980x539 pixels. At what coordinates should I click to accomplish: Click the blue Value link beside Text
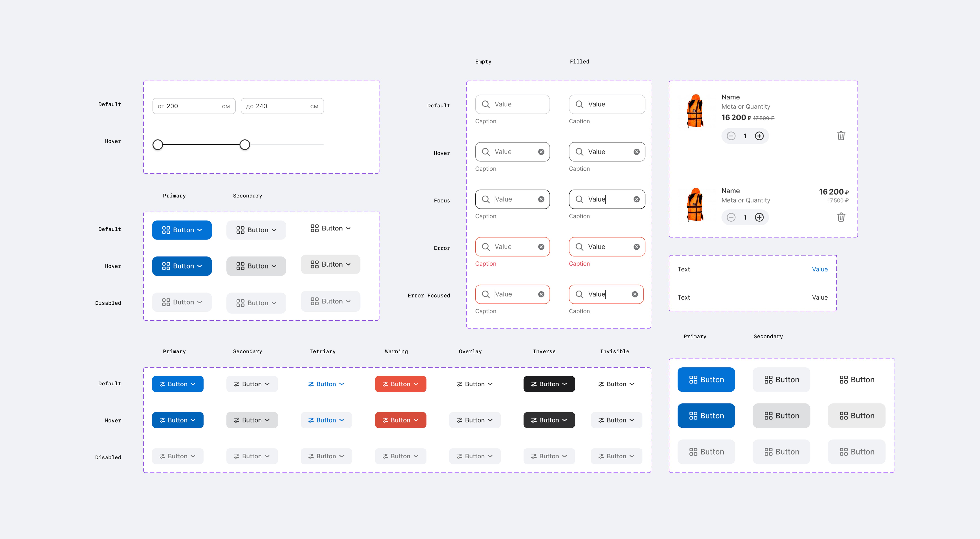pyautogui.click(x=819, y=269)
